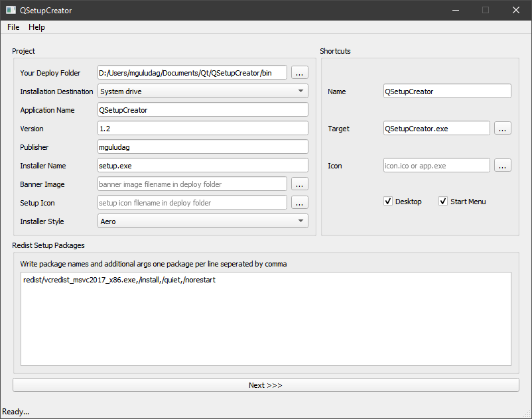Screen dimensions: 532x419
Task: Click the 'Installation Destination' label
Action: pos(56,91)
